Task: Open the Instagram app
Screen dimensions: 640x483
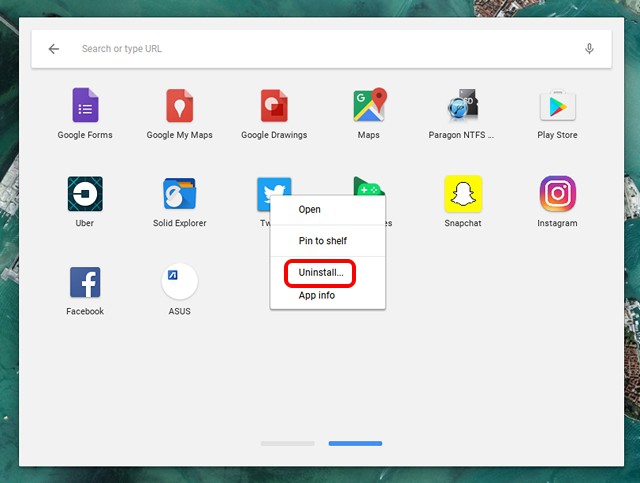Action: 558,194
